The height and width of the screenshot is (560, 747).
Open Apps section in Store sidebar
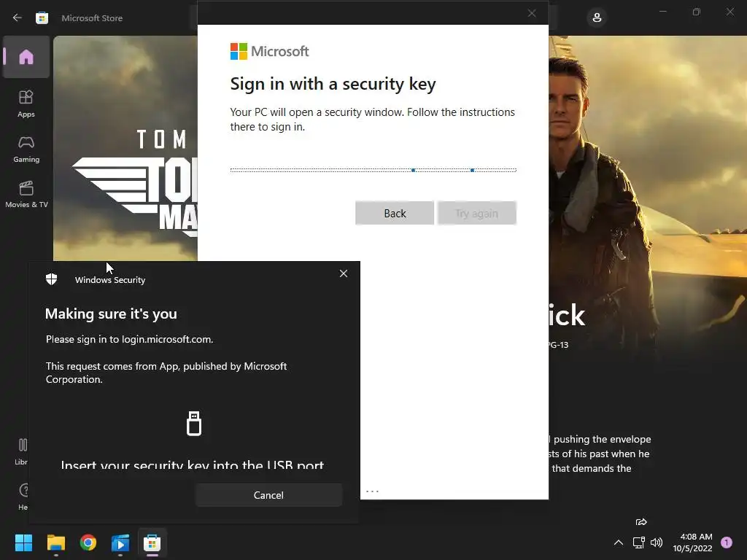[x=26, y=104]
